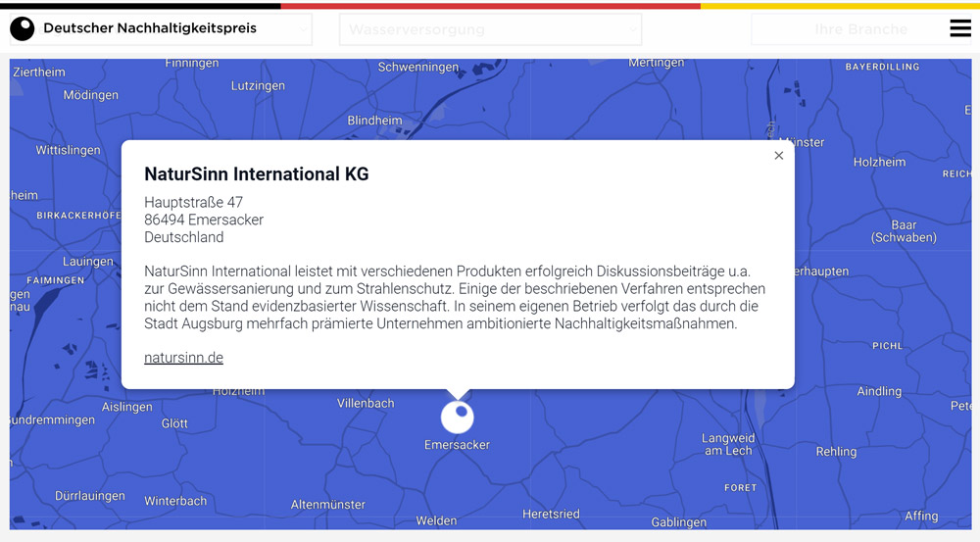The width and height of the screenshot is (980, 542).
Task: Click the Altenmünster label on the map
Action: [328, 505]
